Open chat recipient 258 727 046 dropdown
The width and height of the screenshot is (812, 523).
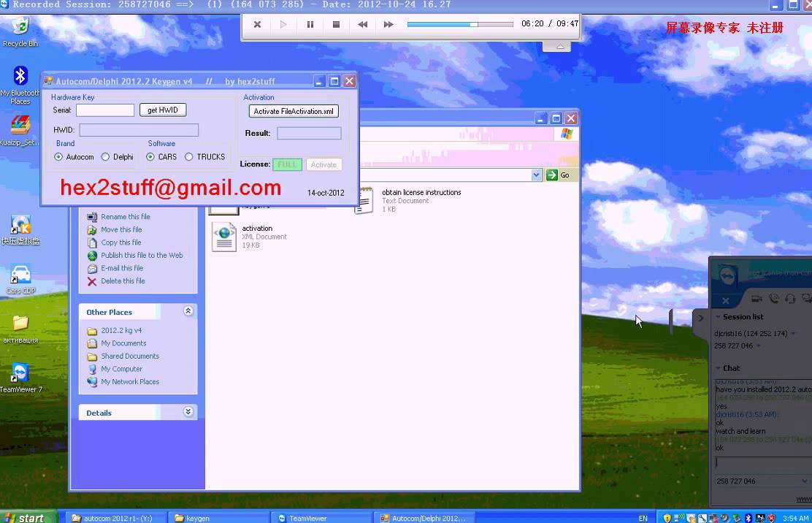point(804,481)
